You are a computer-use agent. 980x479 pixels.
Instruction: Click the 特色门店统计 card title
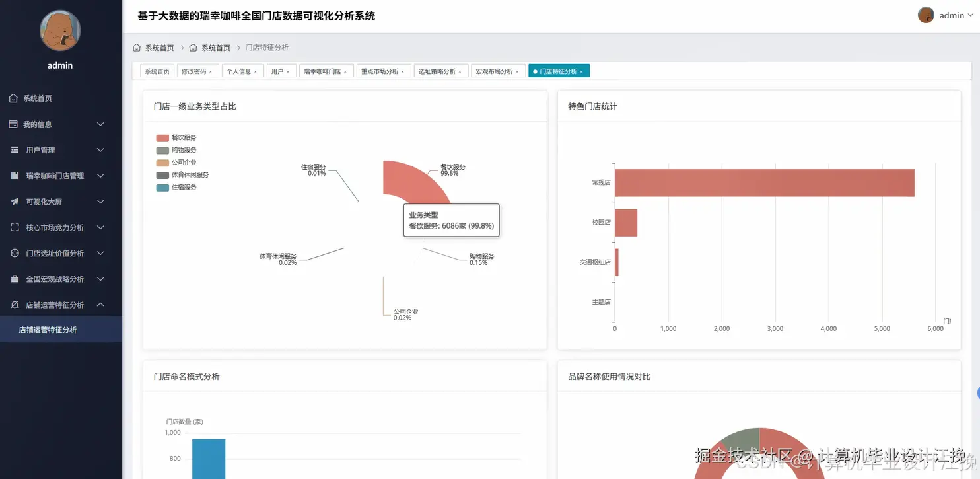[592, 106]
